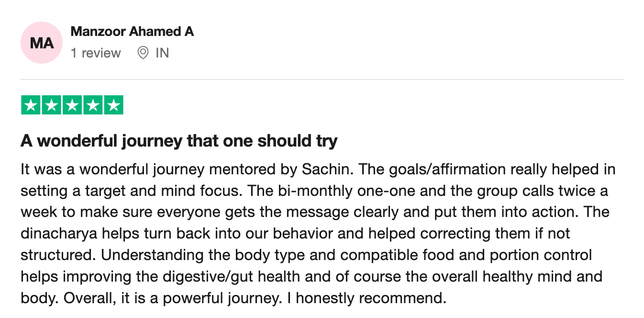
Task: Select the first green rating star
Action: click(x=31, y=105)
